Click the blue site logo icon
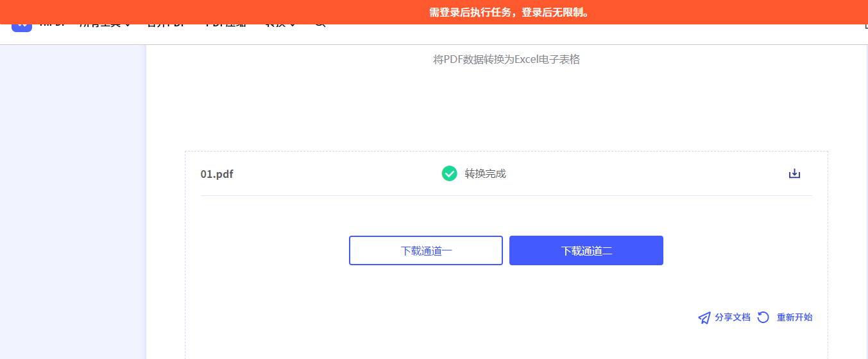Screen dimensions: 868x359 (22, 28)
